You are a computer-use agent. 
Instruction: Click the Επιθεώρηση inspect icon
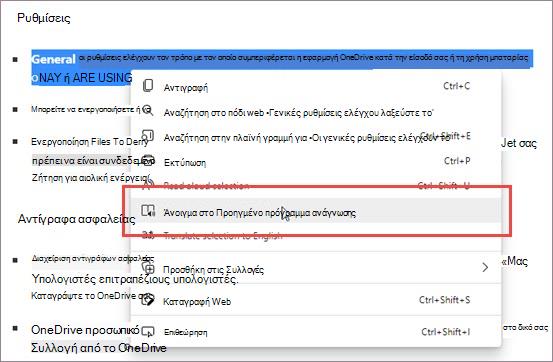(x=148, y=332)
